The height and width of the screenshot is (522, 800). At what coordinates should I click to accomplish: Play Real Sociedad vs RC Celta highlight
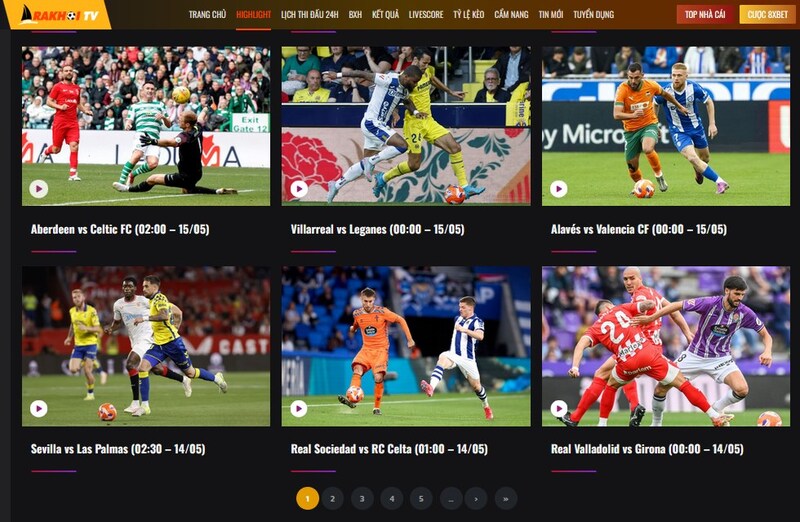coord(299,408)
